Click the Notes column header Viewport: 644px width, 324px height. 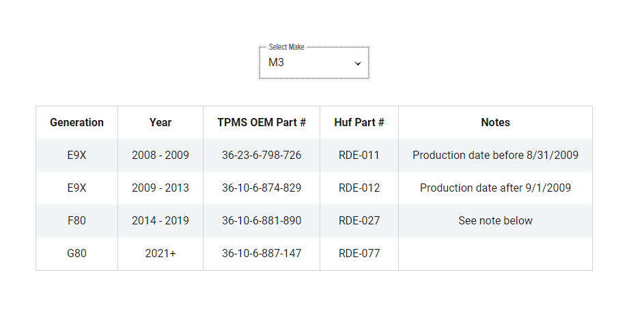(x=495, y=122)
